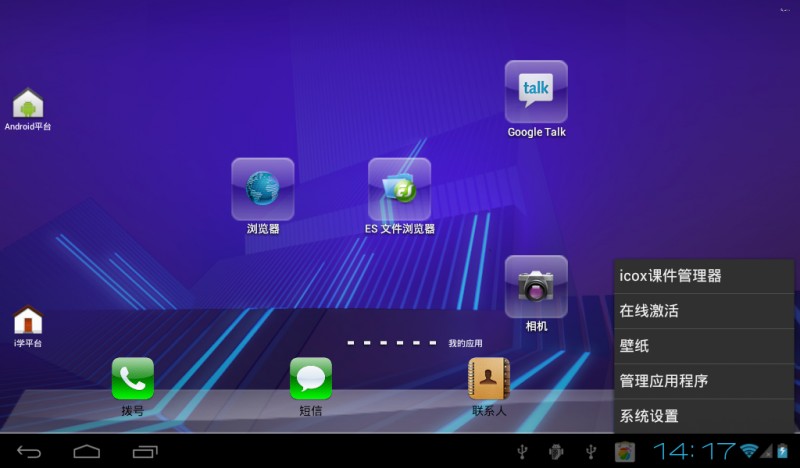
Task: Tap the mobile signal strength icon
Action: point(767,451)
